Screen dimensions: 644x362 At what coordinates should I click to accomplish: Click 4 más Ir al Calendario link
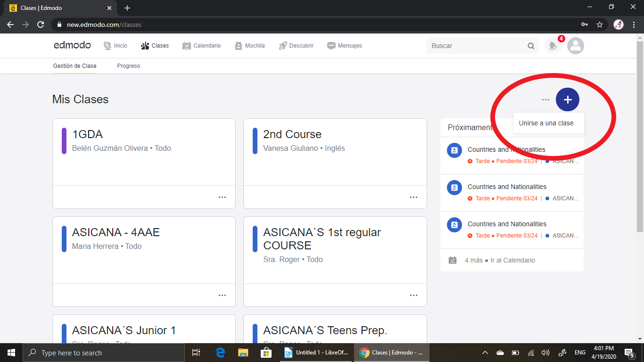click(500, 260)
